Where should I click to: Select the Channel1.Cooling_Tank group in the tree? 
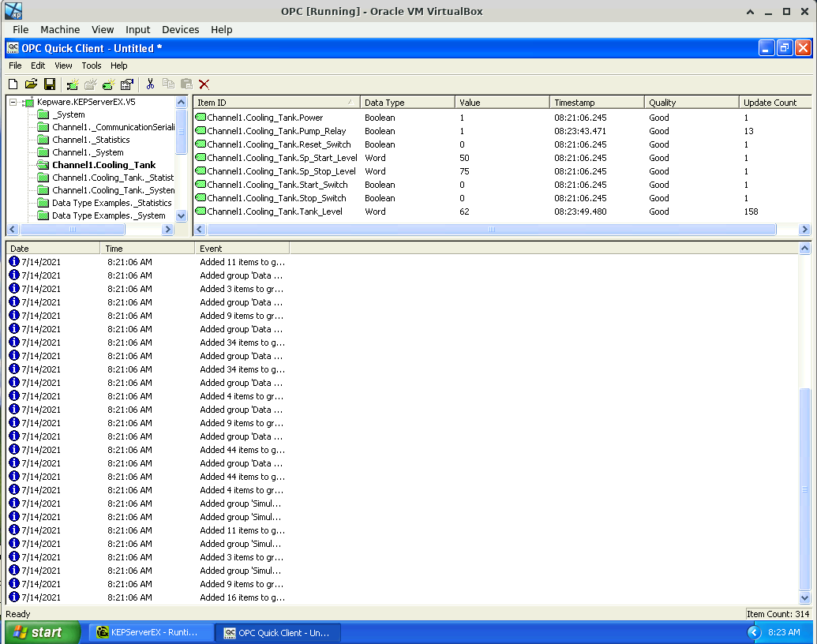click(103, 165)
